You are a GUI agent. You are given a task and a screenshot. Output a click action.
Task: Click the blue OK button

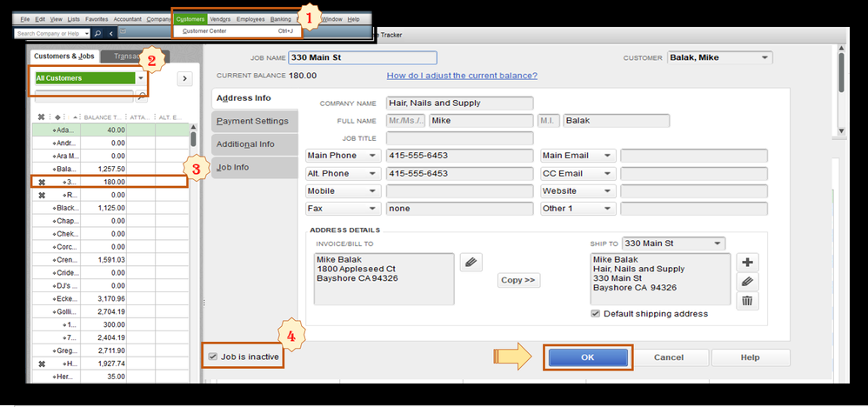coord(588,357)
